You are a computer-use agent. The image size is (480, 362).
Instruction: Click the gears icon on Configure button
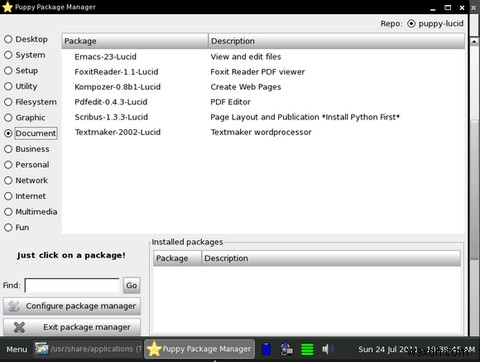tap(14, 306)
